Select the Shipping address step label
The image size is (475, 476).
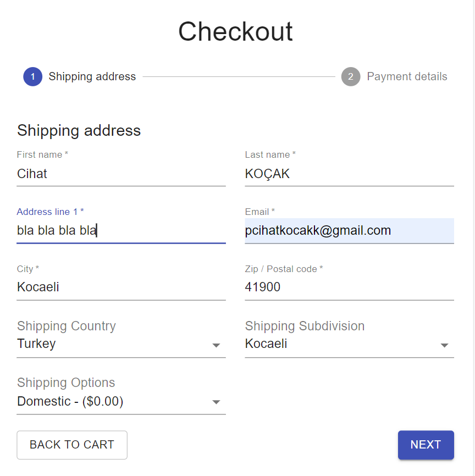(x=92, y=76)
